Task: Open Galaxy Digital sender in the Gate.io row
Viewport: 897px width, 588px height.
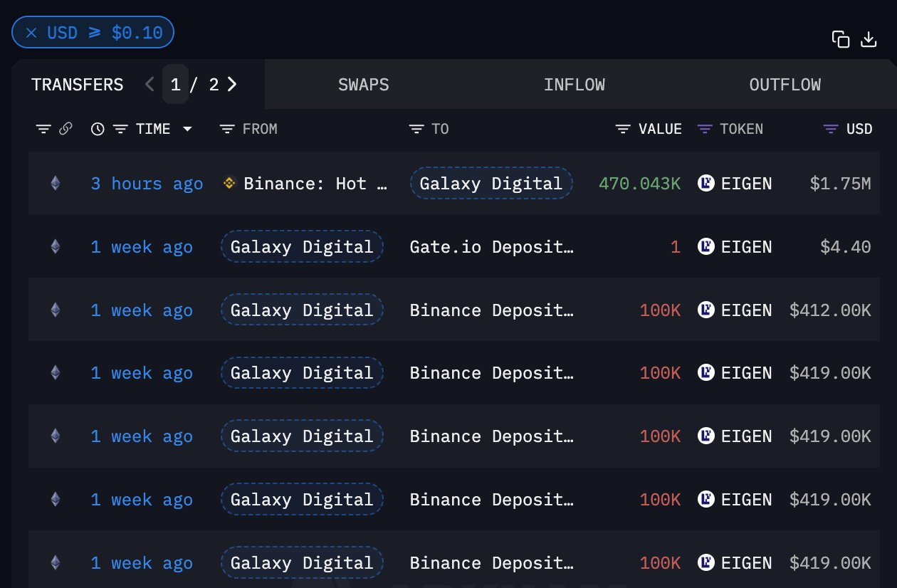Action: point(302,247)
